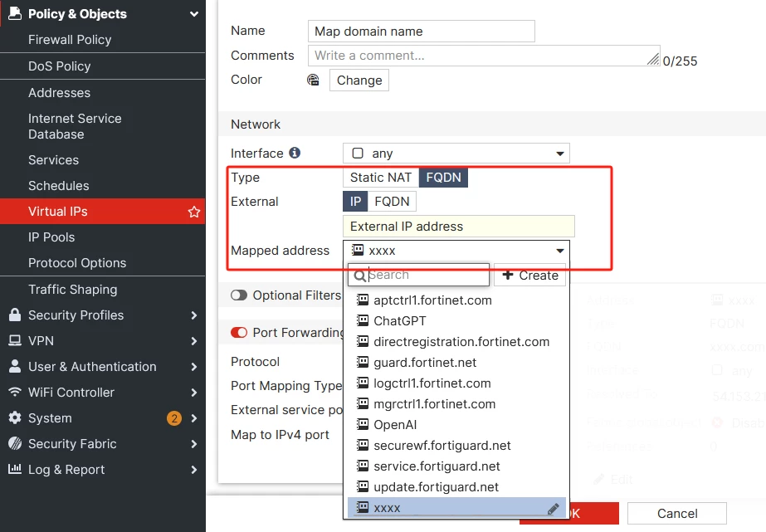This screenshot has height=532, width=766.
Task: Click the icon beside guard.fortinet.net
Action: click(363, 362)
